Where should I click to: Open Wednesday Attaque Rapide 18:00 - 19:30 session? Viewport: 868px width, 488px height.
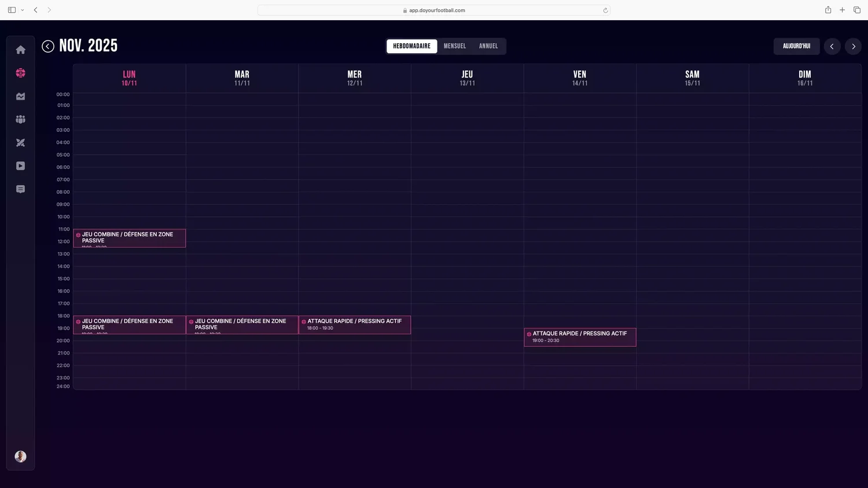pos(355,325)
